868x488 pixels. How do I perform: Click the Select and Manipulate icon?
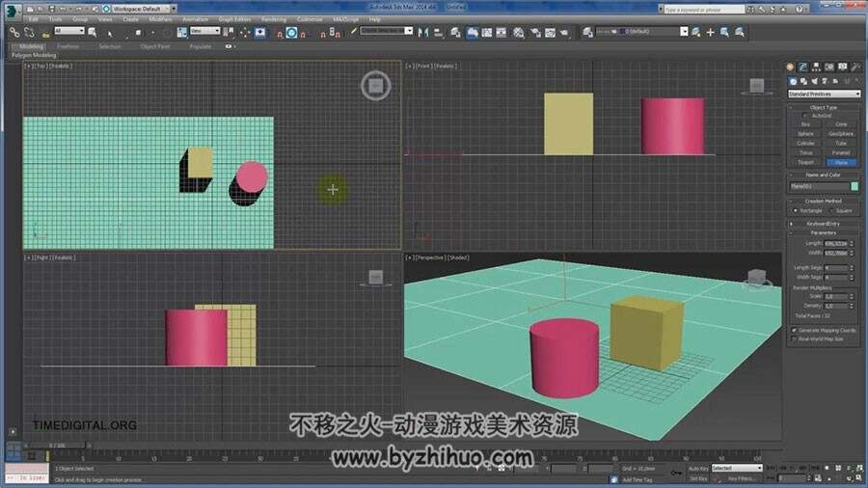[x=244, y=33]
